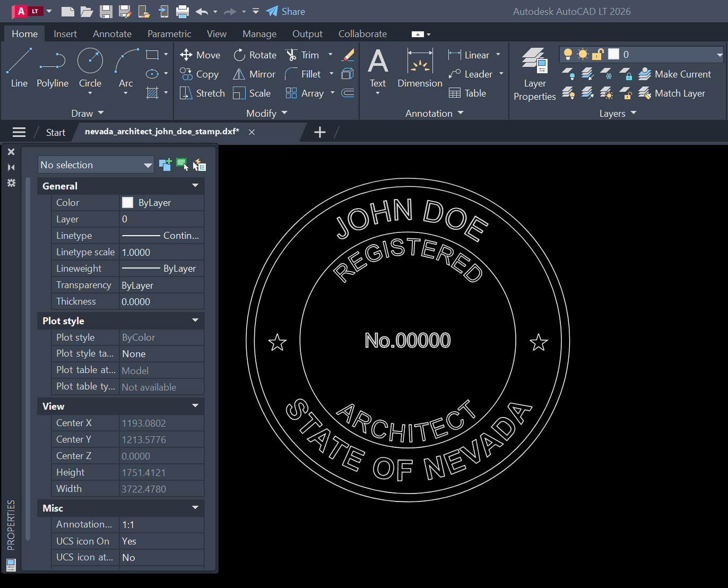Screen dimensions: 728x588
Task: Click the layer 0 color swatch
Action: pos(614,54)
